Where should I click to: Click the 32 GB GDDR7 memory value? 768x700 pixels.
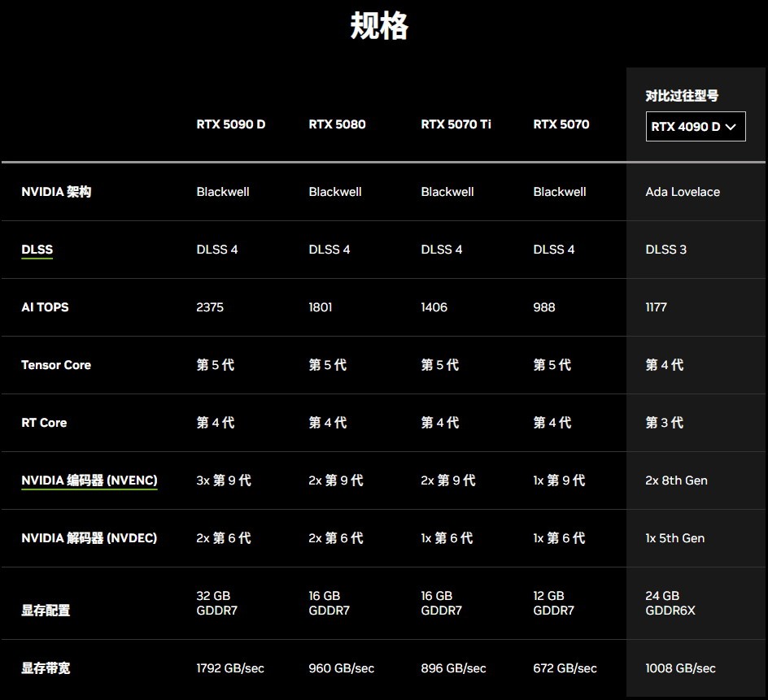[216, 603]
